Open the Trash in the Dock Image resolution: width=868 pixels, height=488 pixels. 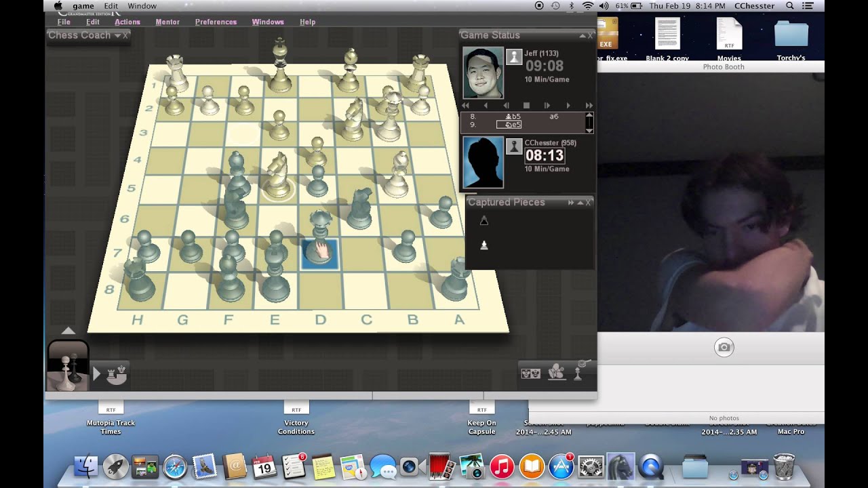[784, 467]
